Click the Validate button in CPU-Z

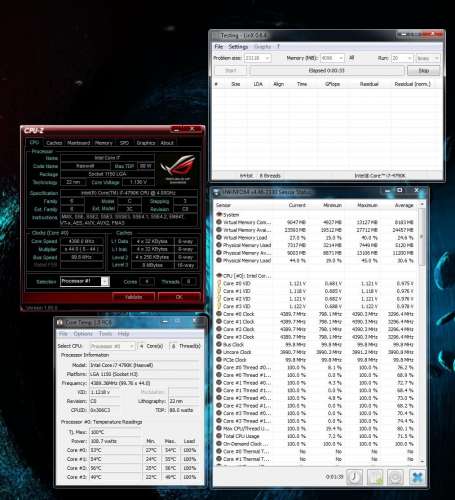coord(133,297)
